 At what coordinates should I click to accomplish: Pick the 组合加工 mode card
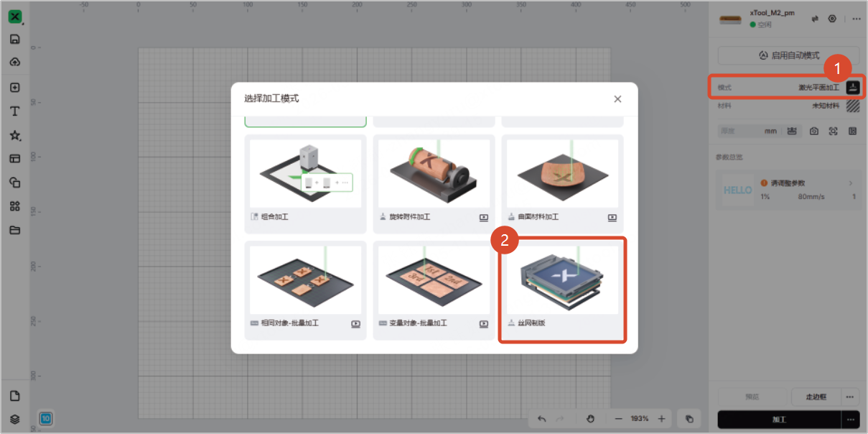coord(305,184)
